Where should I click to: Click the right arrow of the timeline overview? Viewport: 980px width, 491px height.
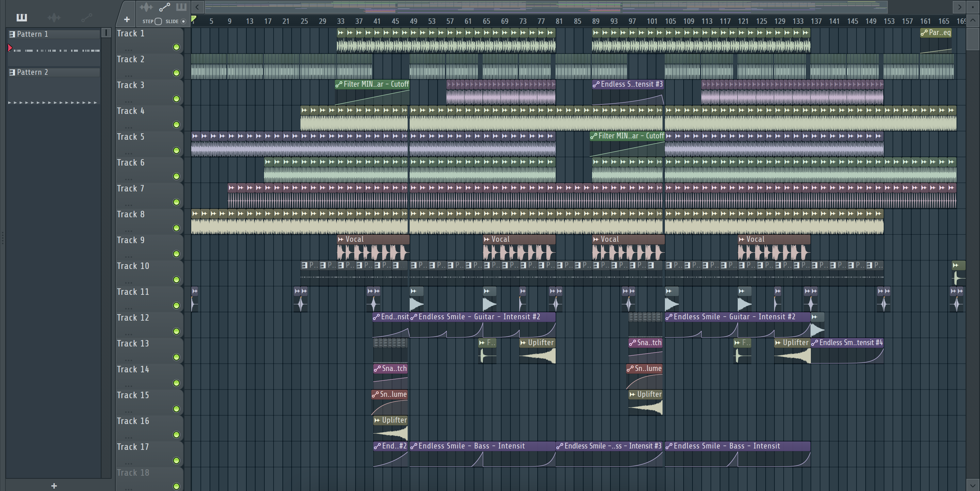960,7
